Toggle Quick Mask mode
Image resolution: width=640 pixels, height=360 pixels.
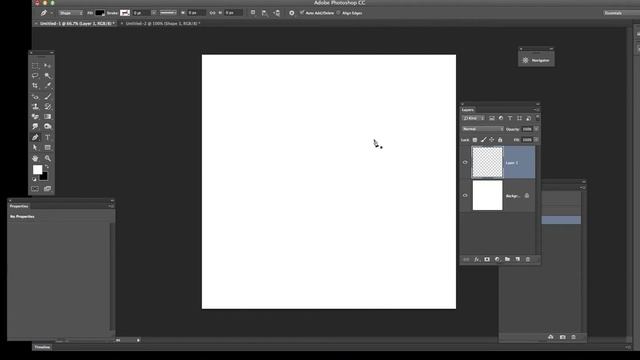tap(35, 189)
